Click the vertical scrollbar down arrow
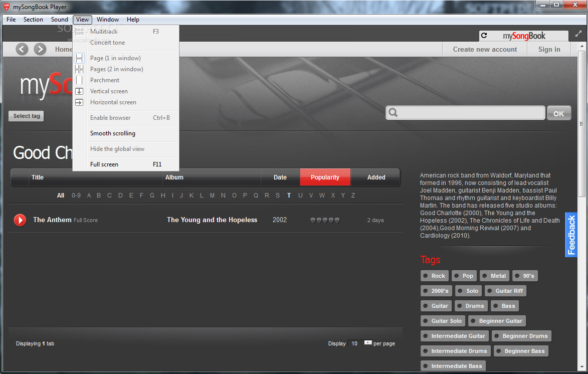This screenshot has width=588, height=374. pyautogui.click(x=581, y=367)
